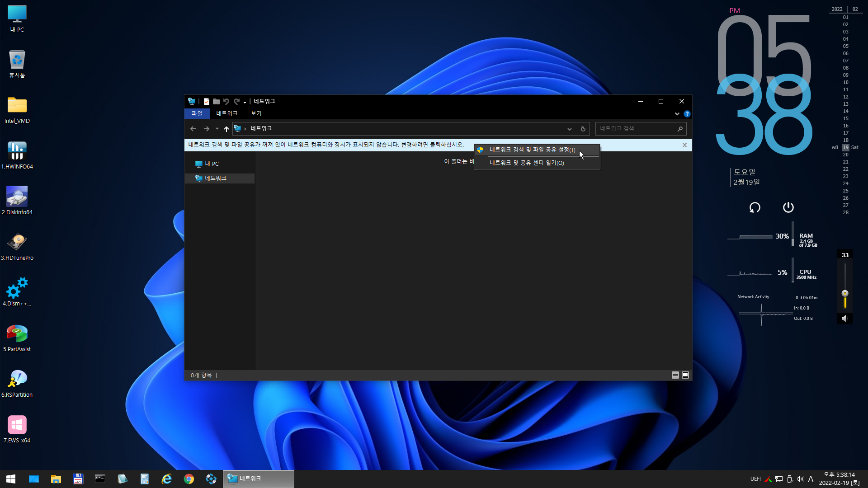Go back with the back arrow

(193, 129)
